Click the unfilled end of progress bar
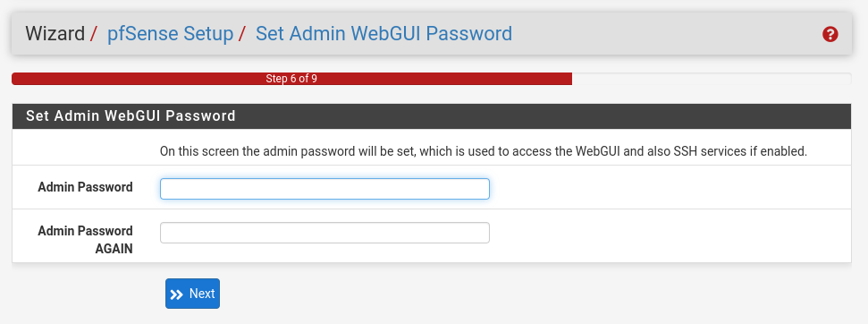 coord(712,79)
